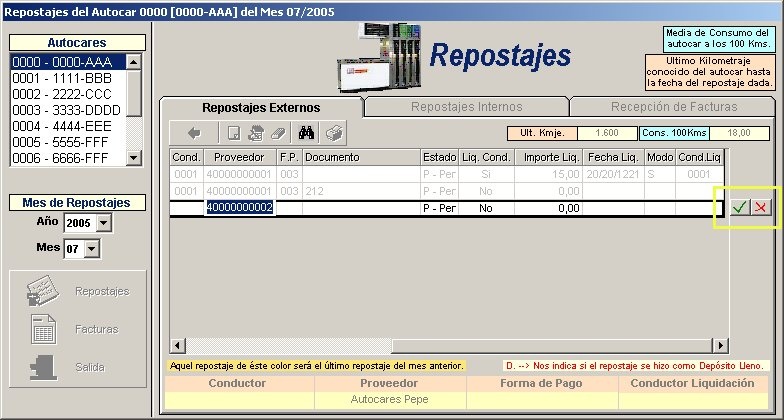
Task: Click the Modo column header
Action: 660,157
